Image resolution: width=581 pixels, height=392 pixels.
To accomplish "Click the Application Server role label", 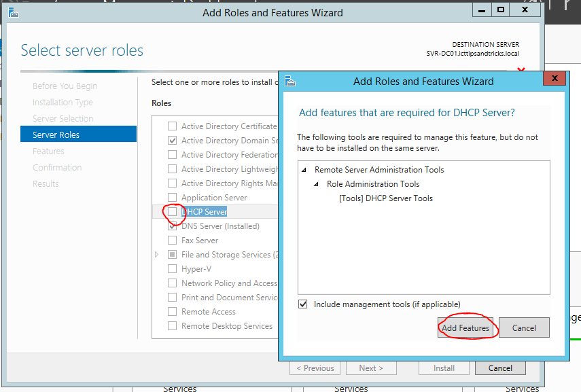I will [x=214, y=198].
